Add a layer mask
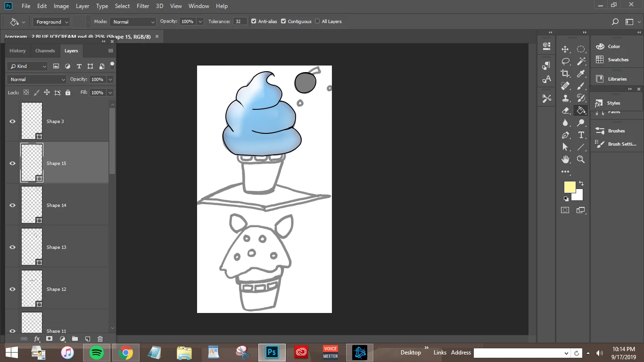This screenshot has height=362, width=644. [49, 338]
